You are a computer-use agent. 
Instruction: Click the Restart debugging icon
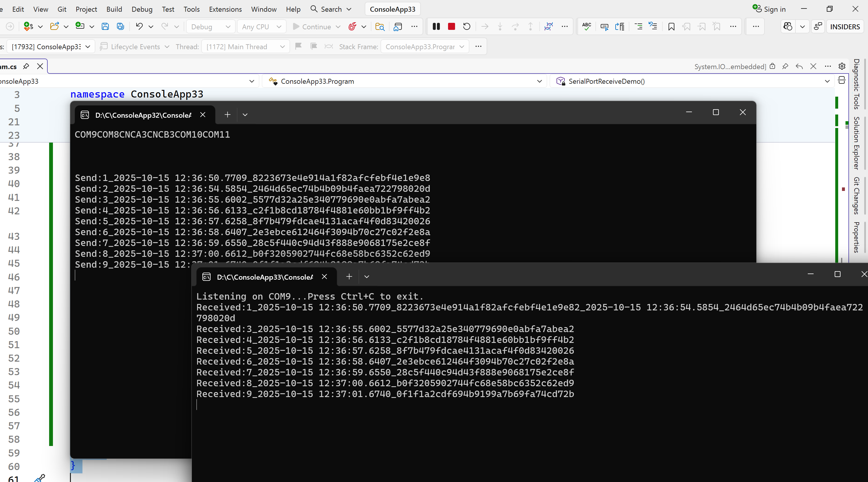click(x=466, y=26)
